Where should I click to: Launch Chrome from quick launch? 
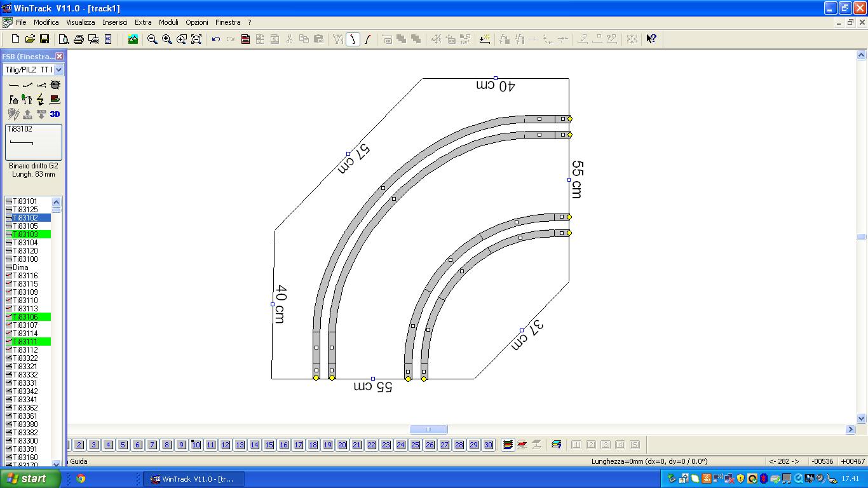[81, 479]
